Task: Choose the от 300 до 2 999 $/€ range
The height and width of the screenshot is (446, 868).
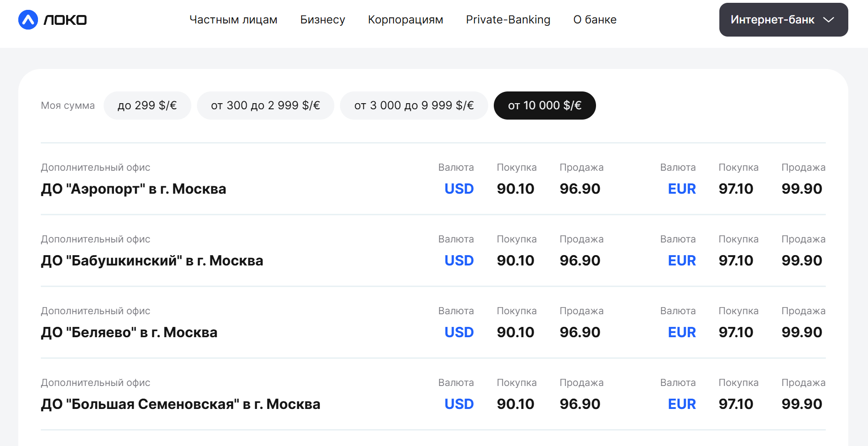Action: (265, 106)
